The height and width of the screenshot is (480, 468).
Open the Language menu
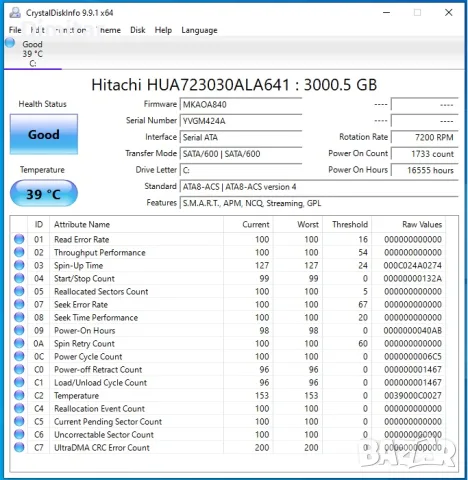point(199,30)
